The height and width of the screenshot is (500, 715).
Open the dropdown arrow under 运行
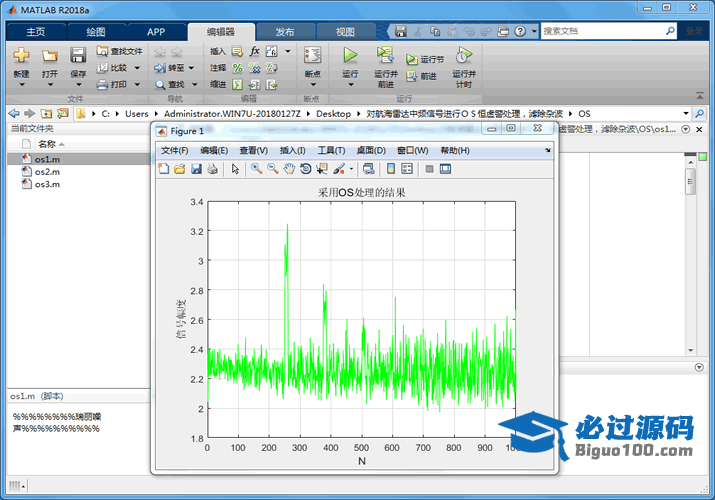click(350, 85)
